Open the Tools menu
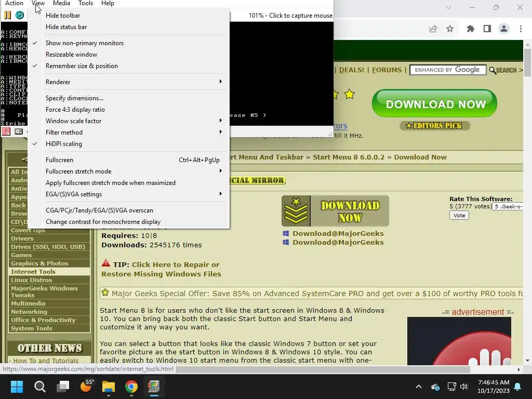This screenshot has width=532, height=399. pyautogui.click(x=86, y=4)
